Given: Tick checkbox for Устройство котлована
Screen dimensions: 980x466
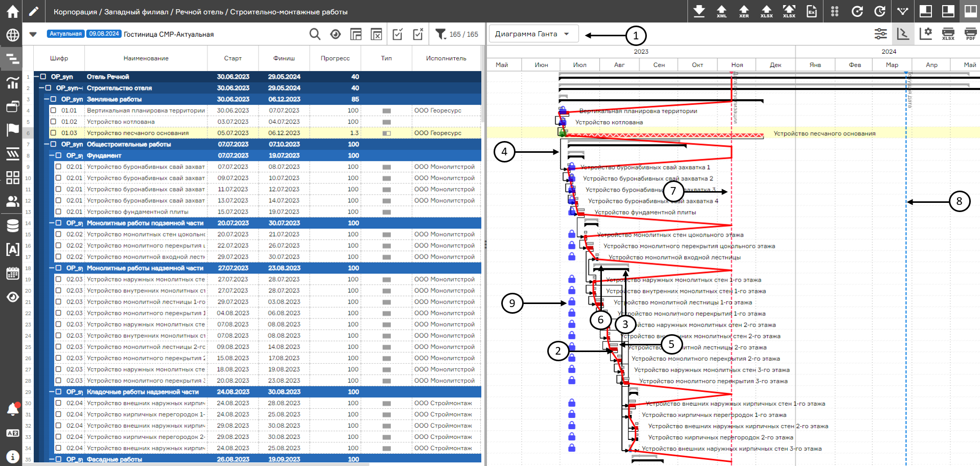Looking at the screenshot, I should tap(53, 122).
